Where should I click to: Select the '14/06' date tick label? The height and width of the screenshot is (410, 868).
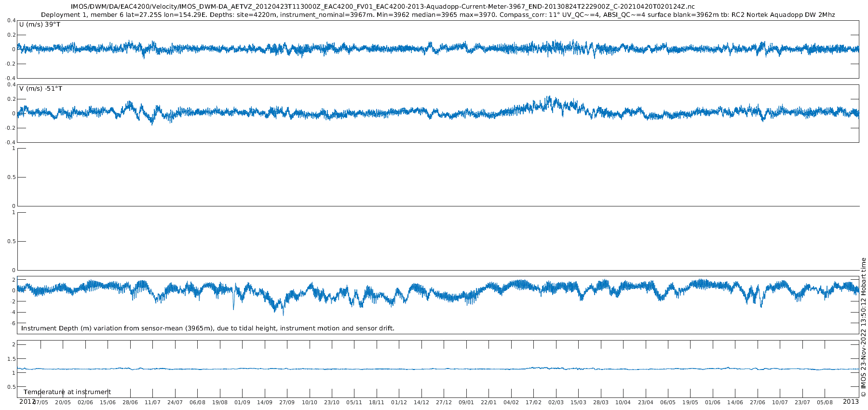point(735,402)
